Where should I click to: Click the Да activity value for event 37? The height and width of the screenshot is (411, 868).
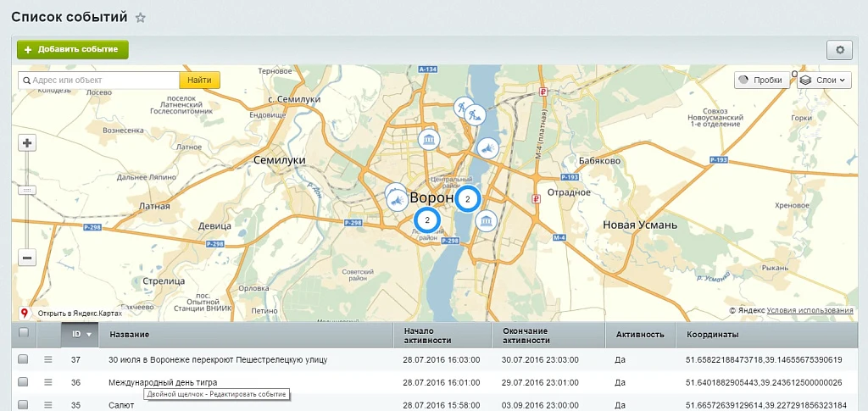[x=620, y=359]
